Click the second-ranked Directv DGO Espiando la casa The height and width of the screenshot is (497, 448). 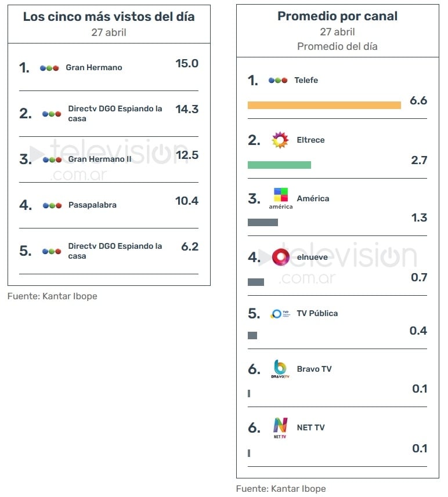[115, 114]
